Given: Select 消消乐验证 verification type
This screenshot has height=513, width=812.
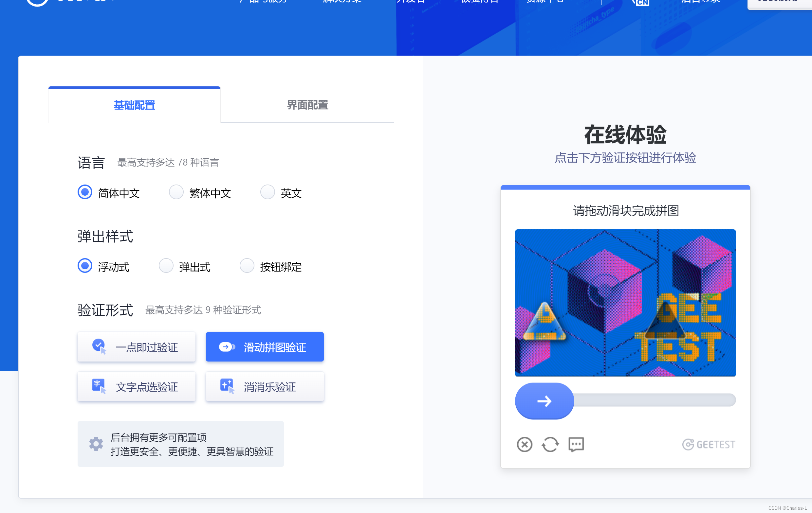Looking at the screenshot, I should coord(265,387).
